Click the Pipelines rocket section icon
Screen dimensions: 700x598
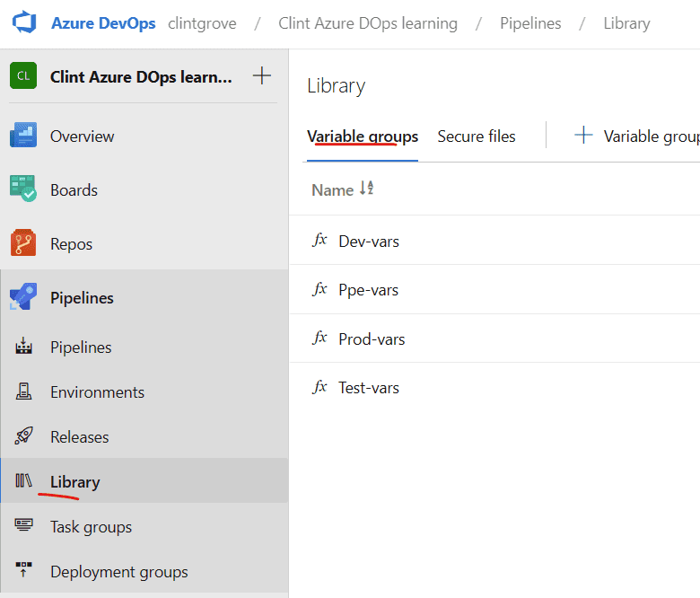pyautogui.click(x=23, y=297)
